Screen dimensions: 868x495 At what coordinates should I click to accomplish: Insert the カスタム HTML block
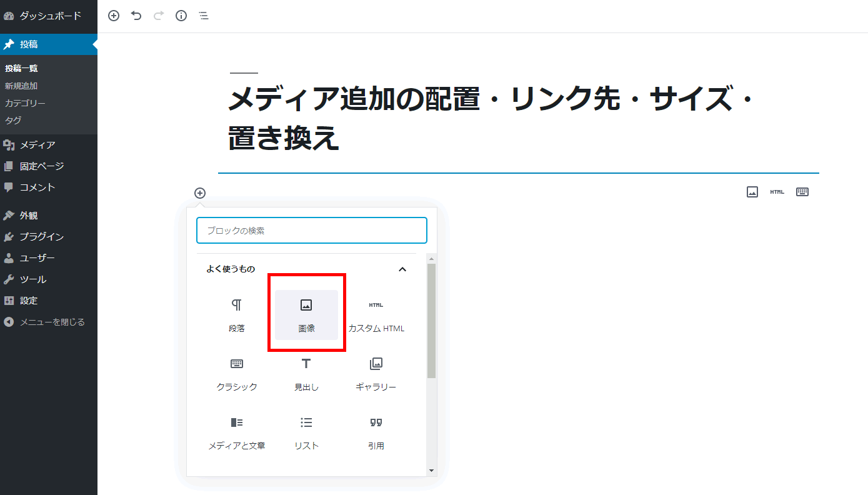point(376,314)
